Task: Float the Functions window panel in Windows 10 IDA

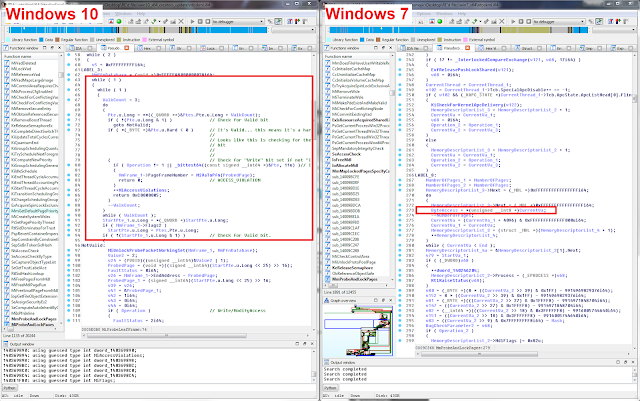Action: (52, 48)
